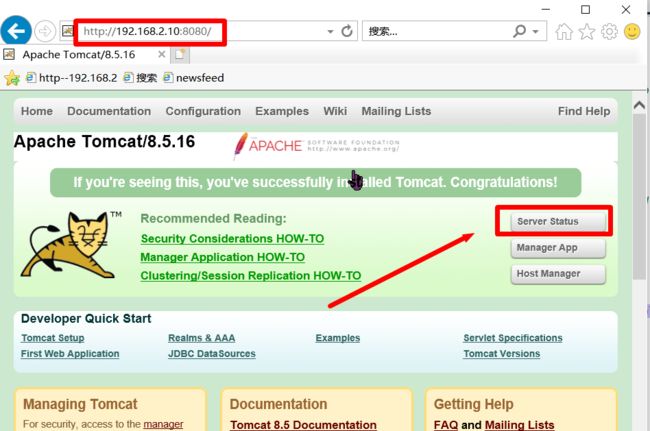This screenshot has height=431, width=650.
Task: Expand the address bar history dropdown
Action: 330,31
